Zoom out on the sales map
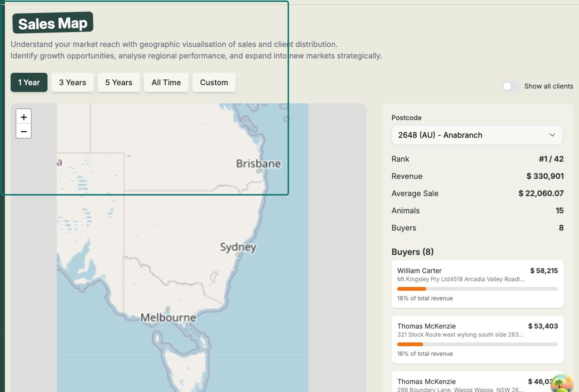 [x=24, y=131]
